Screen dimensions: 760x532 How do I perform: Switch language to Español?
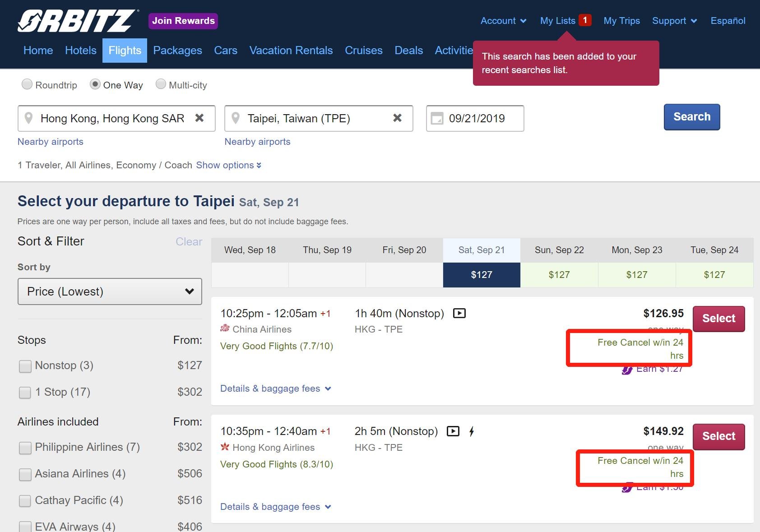(x=728, y=21)
